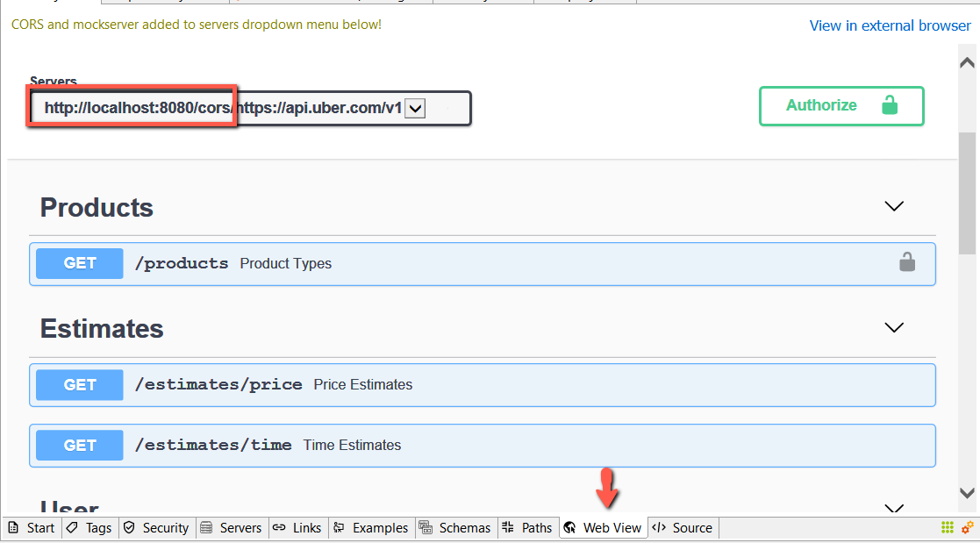The height and width of the screenshot is (543, 980).
Task: Open the Servers dropdown arrow
Action: pyautogui.click(x=416, y=109)
